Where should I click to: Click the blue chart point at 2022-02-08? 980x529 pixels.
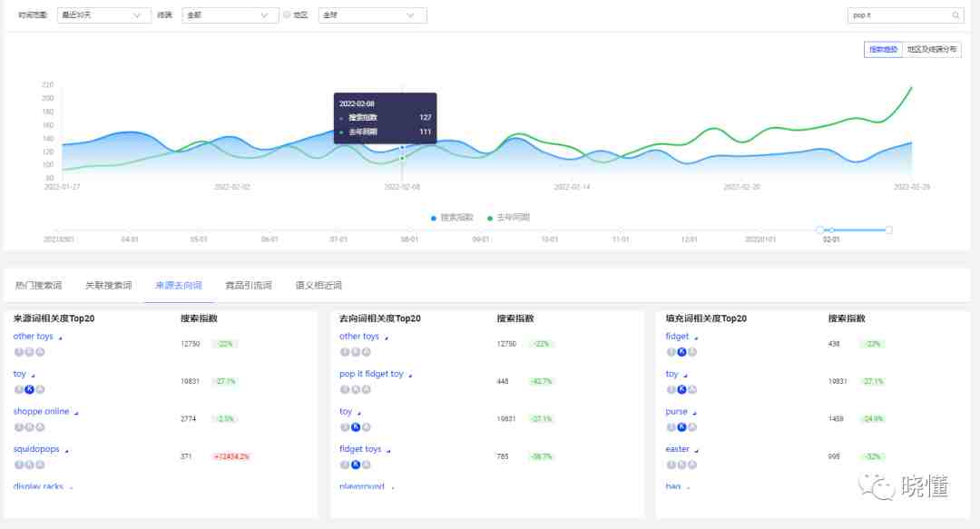(x=402, y=147)
